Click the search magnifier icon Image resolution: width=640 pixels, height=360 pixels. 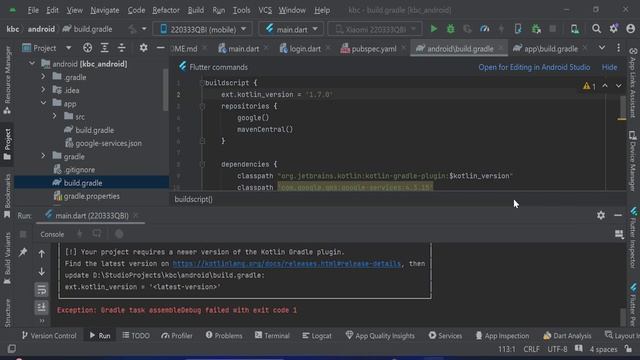click(596, 29)
